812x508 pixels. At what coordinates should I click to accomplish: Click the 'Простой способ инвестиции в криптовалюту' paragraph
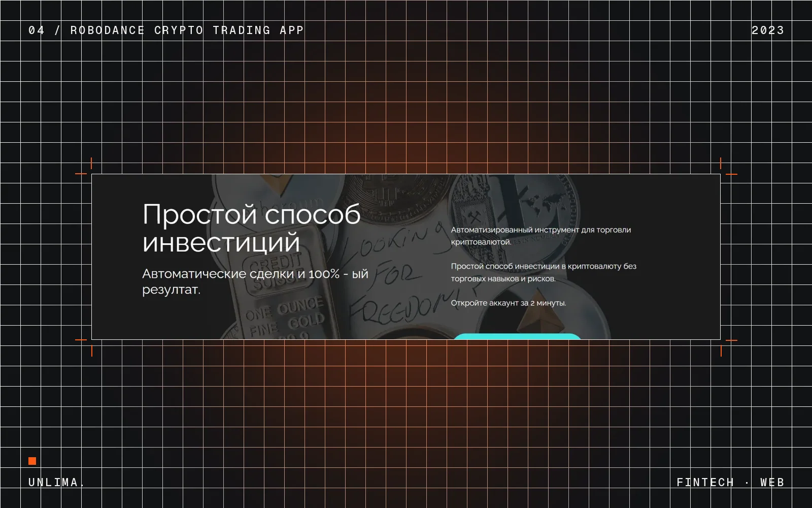[x=544, y=272]
